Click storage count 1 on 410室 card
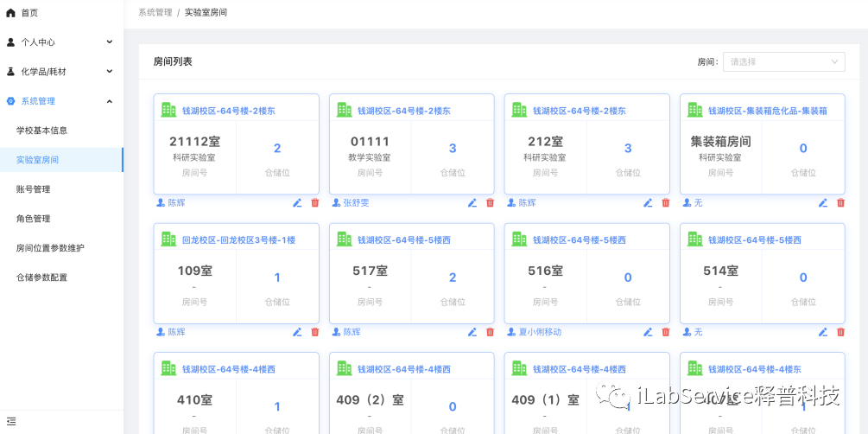 coord(277,407)
